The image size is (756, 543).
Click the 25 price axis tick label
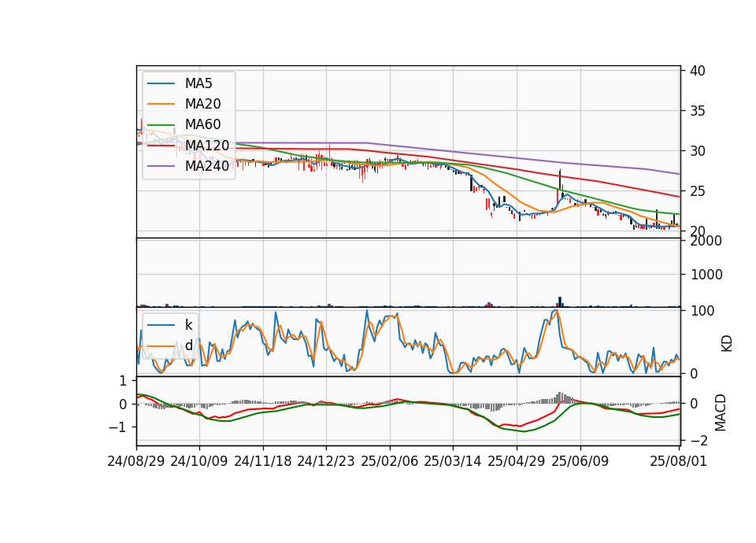(698, 192)
